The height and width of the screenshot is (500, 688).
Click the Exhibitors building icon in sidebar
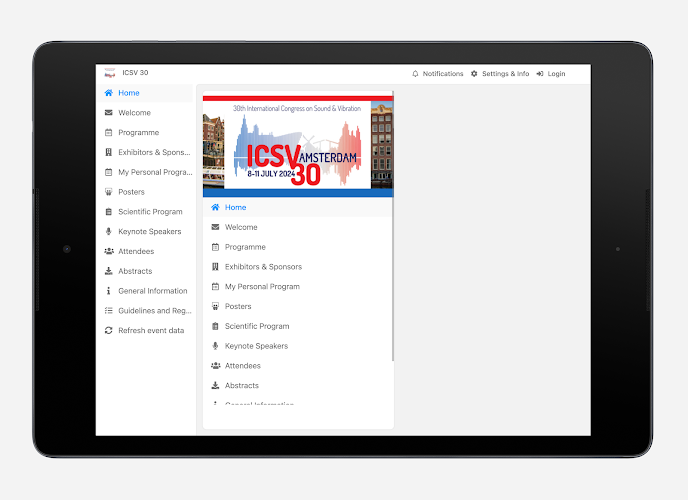[x=108, y=152]
